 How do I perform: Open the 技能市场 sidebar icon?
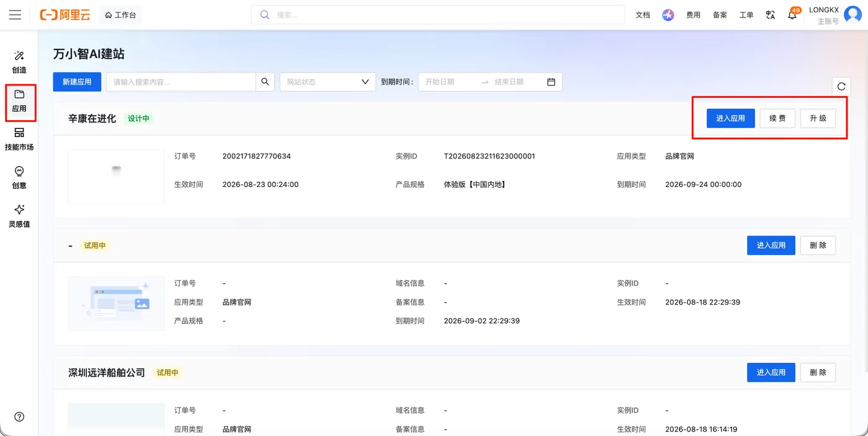pos(19,139)
